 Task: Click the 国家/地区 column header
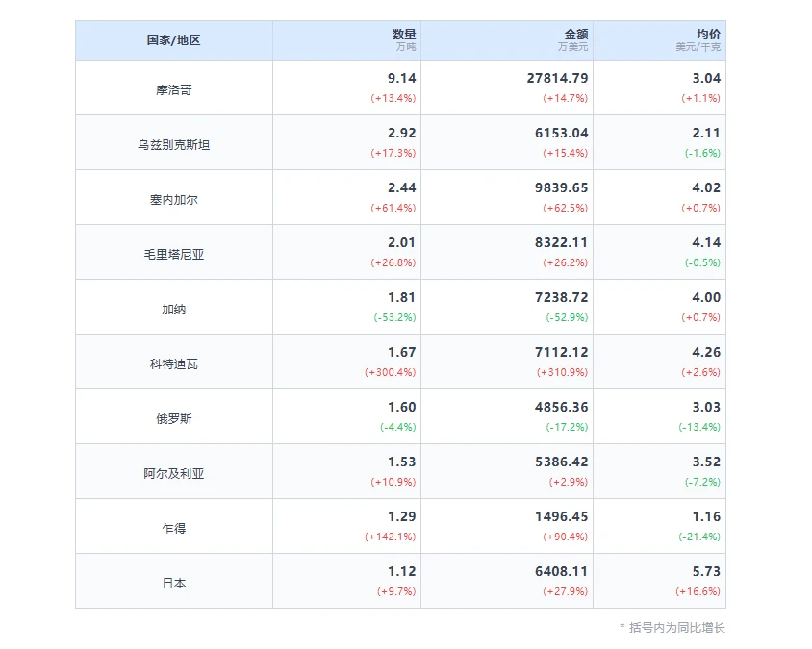tap(173, 40)
